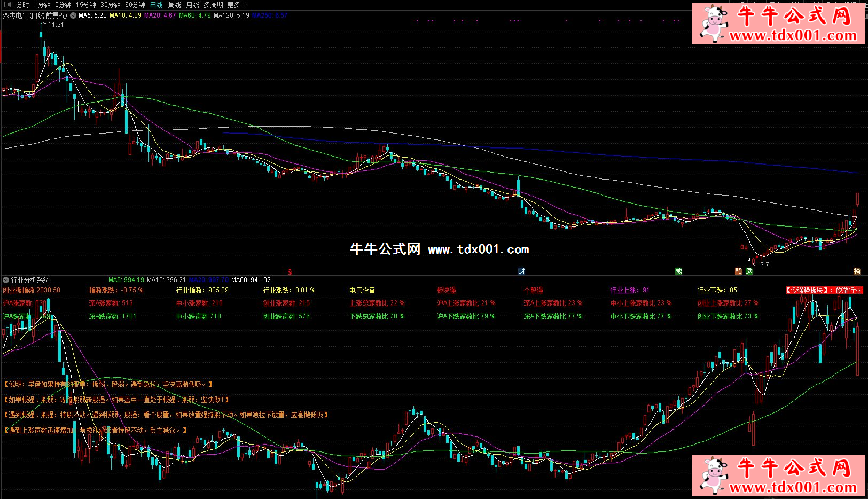
Task: Select the 15分钟 period tab
Action: [x=85, y=5]
